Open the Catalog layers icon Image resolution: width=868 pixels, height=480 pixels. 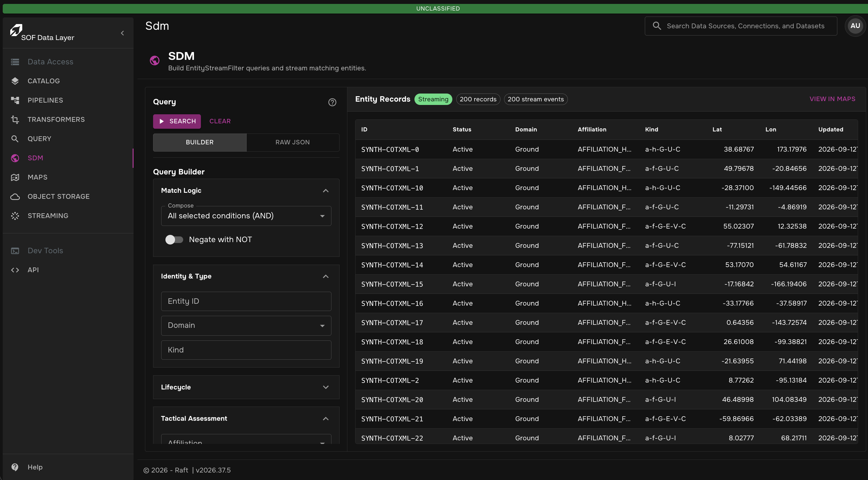tap(15, 81)
